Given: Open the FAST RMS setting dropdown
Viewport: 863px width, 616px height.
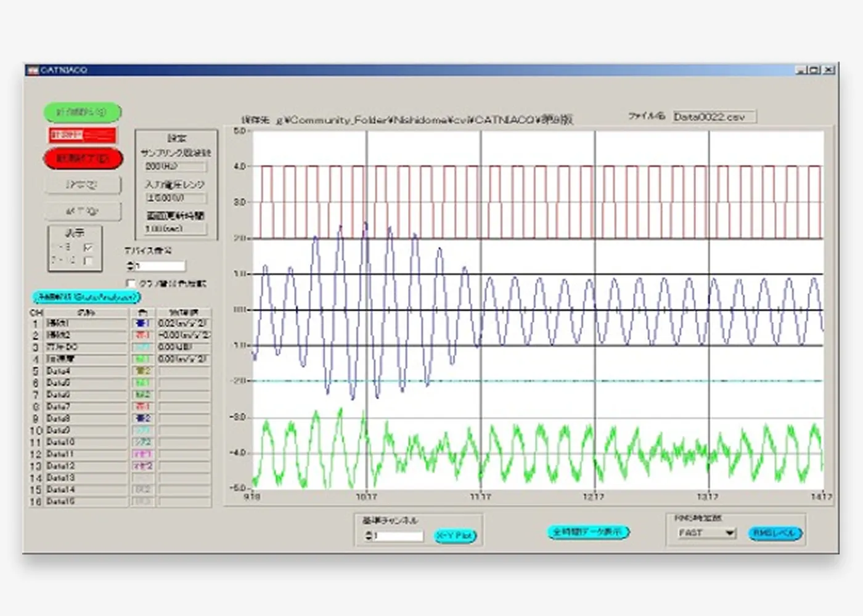Looking at the screenshot, I should [x=731, y=532].
